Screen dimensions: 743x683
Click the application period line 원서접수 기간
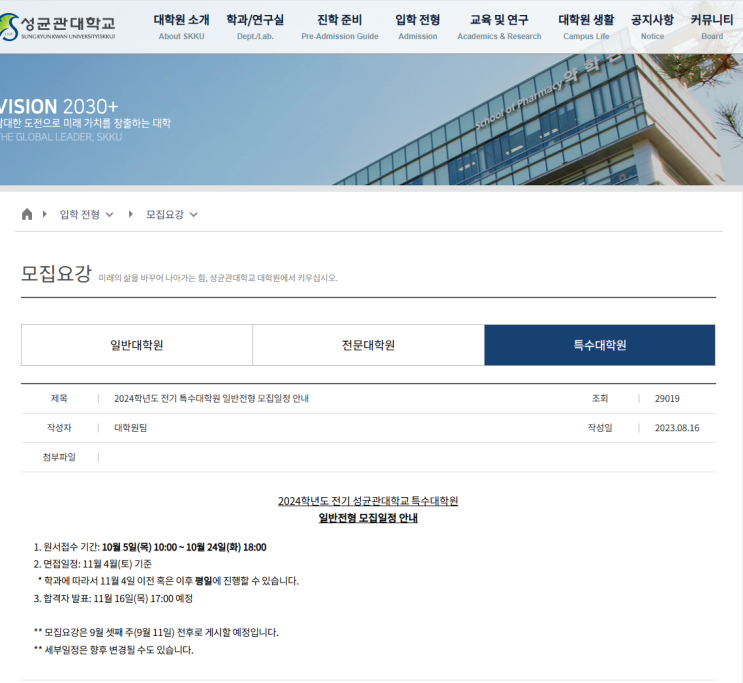tap(150, 547)
